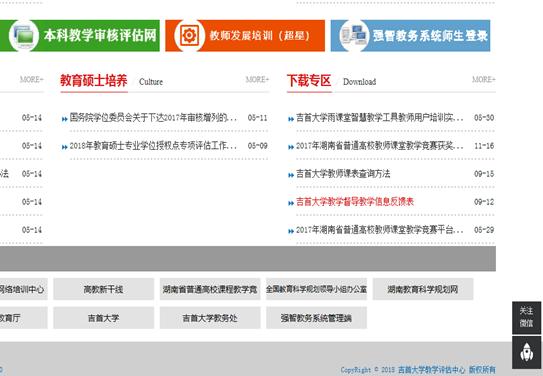The height and width of the screenshot is (376, 543).
Task: Expand MORE next to 教育硕士培养 Culture
Action: tap(257, 80)
